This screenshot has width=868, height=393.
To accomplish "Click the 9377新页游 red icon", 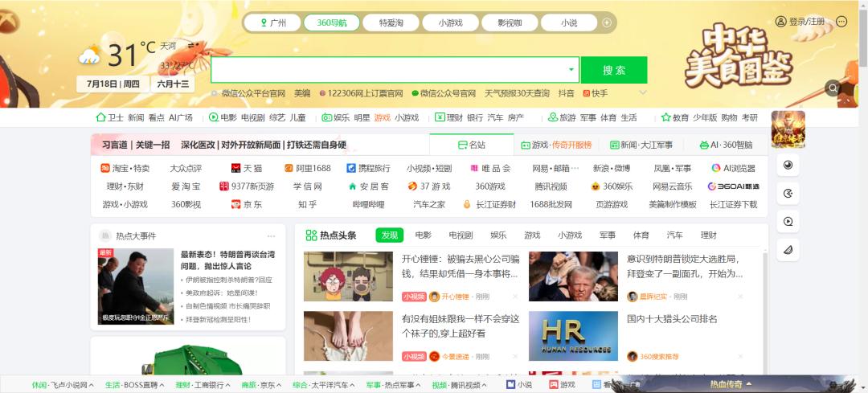I will click(224, 186).
